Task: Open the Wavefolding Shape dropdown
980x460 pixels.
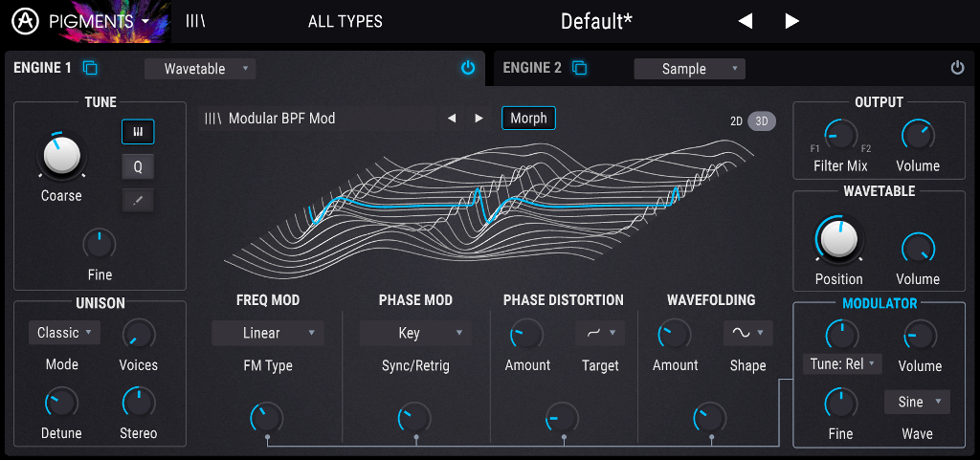Action: (x=748, y=333)
